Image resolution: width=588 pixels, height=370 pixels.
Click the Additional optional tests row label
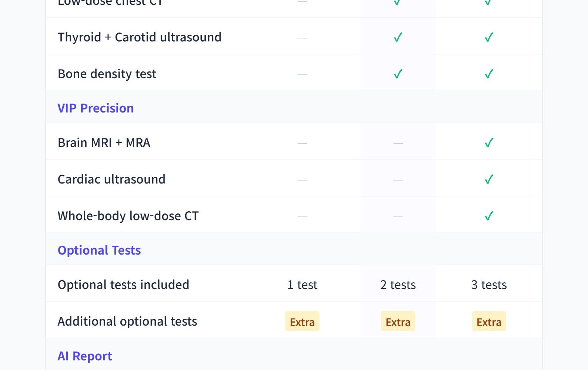coord(127,322)
